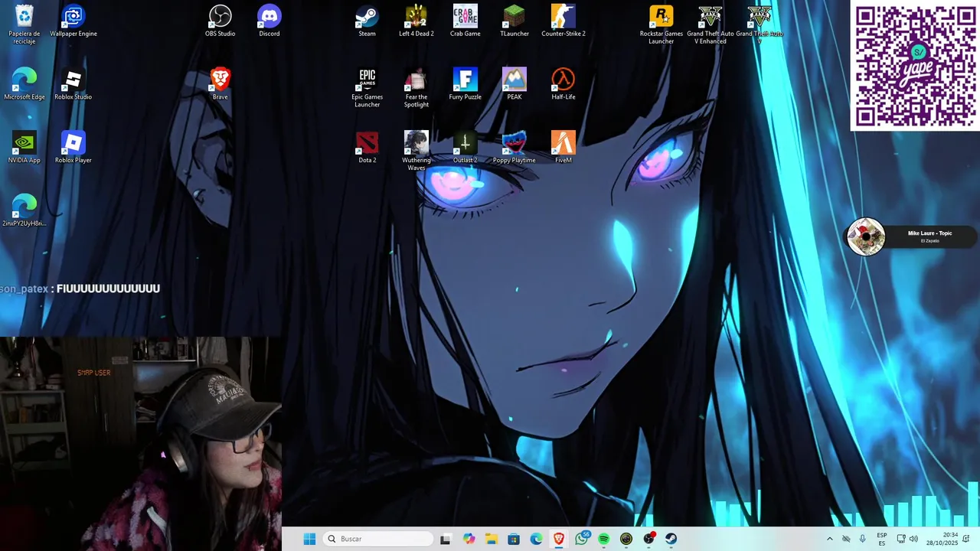Click the microphone tray icon
980x551 pixels.
click(x=863, y=539)
